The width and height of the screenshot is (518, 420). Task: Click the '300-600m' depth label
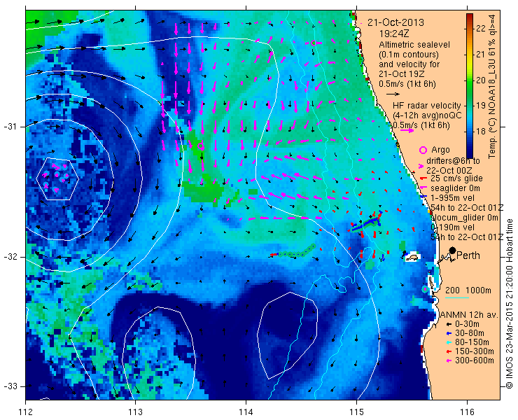[x=474, y=360]
